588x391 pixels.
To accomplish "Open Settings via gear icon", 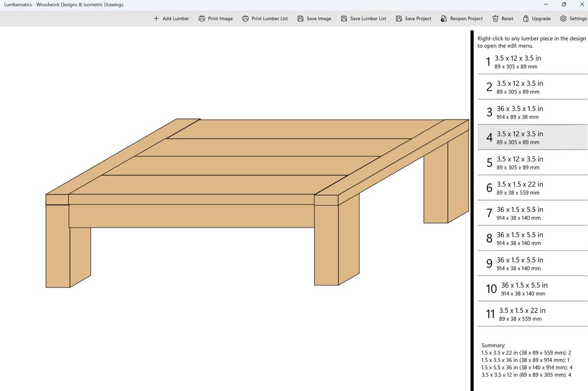I will tap(563, 19).
